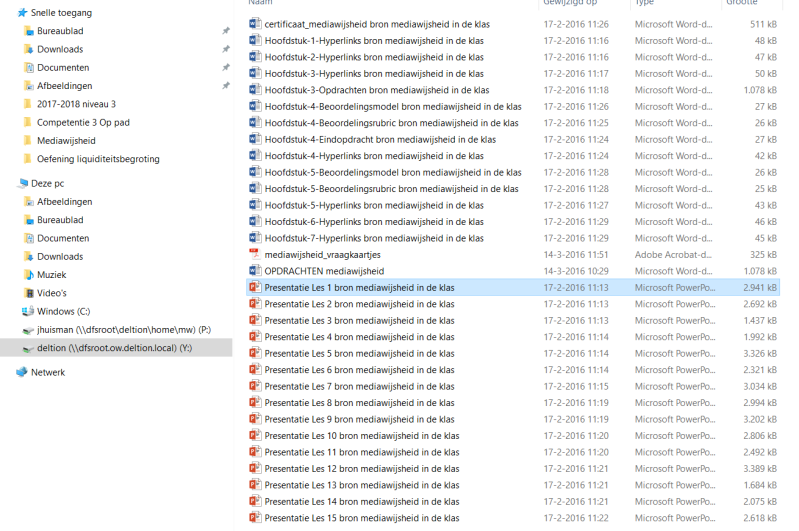Click Word icon of Hoofdstuk-7-Hyperlinks file
This screenshot has width=799, height=531.
255,238
